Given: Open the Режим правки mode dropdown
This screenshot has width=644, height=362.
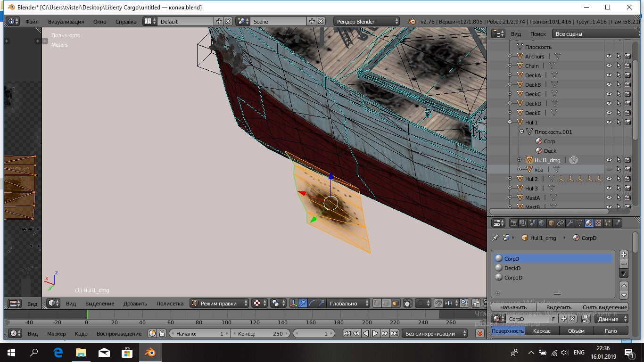Looking at the screenshot, I should (x=219, y=304).
